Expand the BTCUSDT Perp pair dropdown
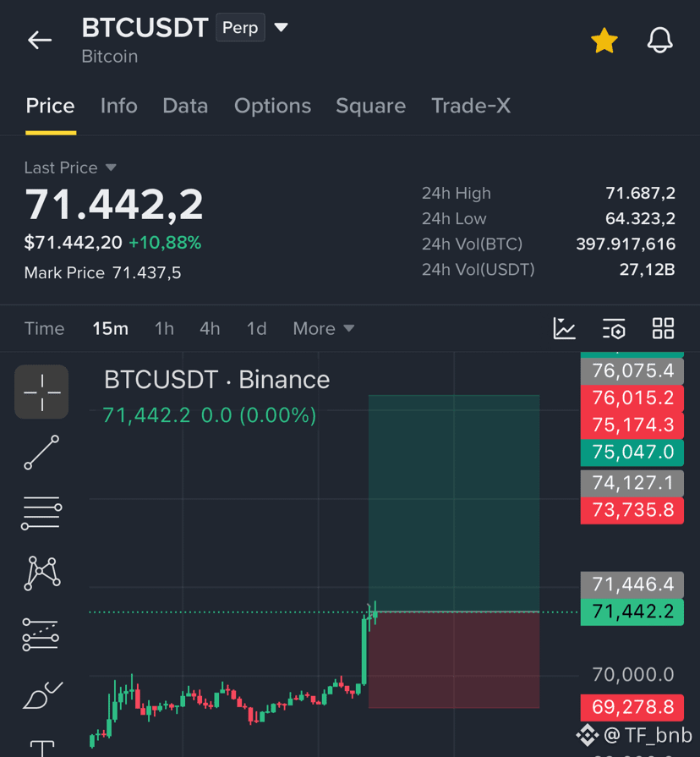Image resolution: width=700 pixels, height=757 pixels. click(282, 27)
